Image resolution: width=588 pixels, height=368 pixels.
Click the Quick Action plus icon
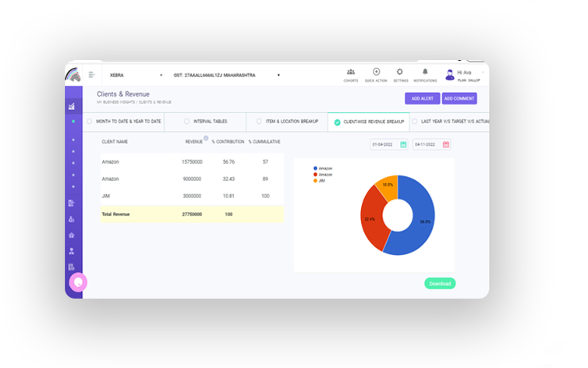(x=376, y=73)
